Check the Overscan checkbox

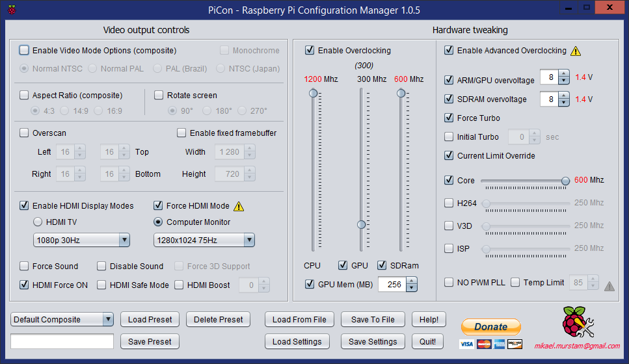point(24,133)
